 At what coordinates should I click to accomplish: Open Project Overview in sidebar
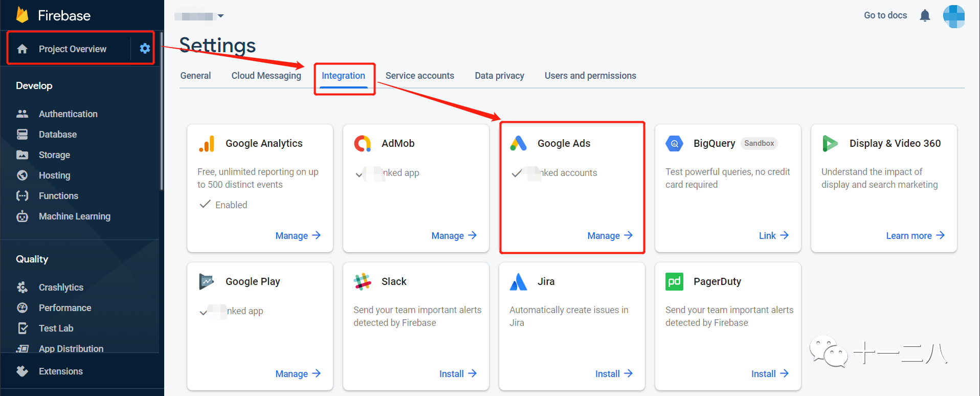(x=73, y=49)
